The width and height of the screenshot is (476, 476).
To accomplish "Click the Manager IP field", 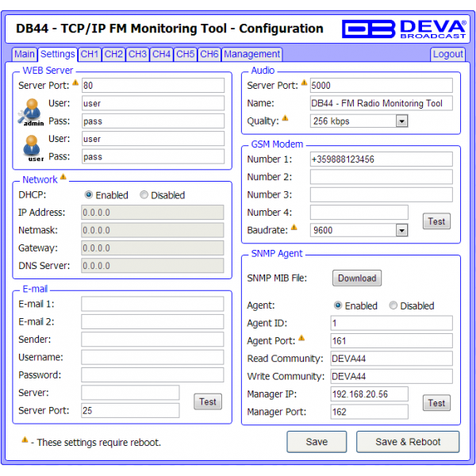I will click(x=370, y=394).
